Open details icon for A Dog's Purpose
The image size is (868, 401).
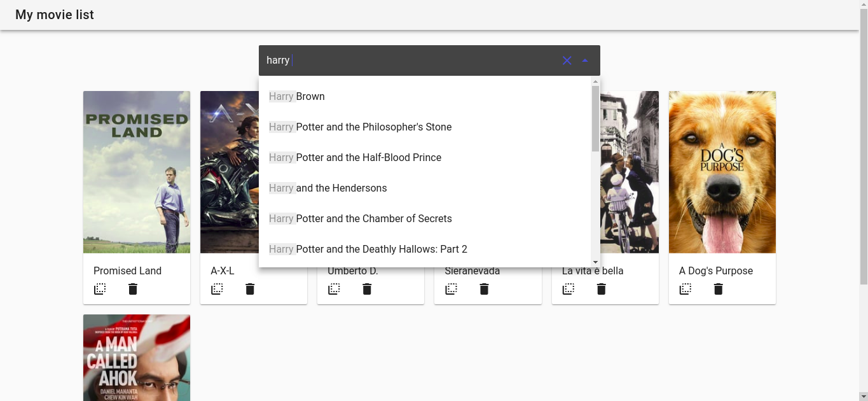tap(685, 289)
